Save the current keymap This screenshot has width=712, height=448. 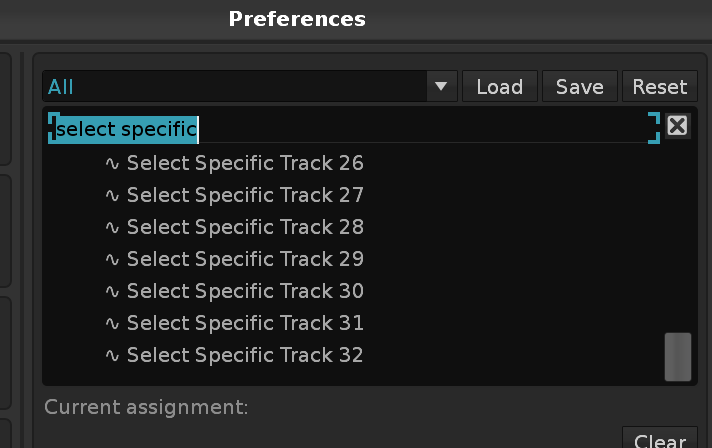point(579,87)
